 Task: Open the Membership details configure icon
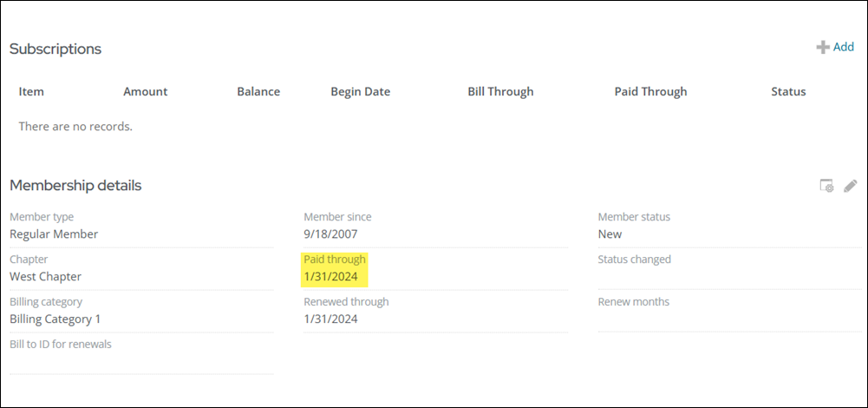click(827, 186)
